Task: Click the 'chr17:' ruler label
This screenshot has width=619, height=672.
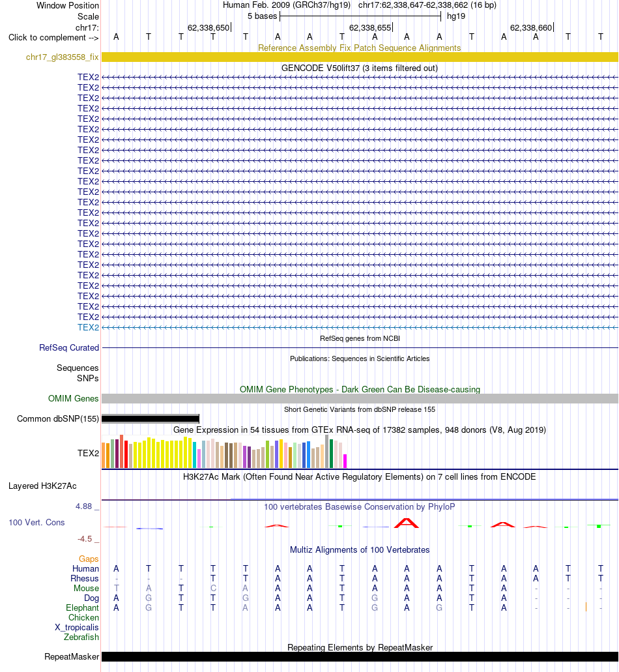Action: click(87, 28)
